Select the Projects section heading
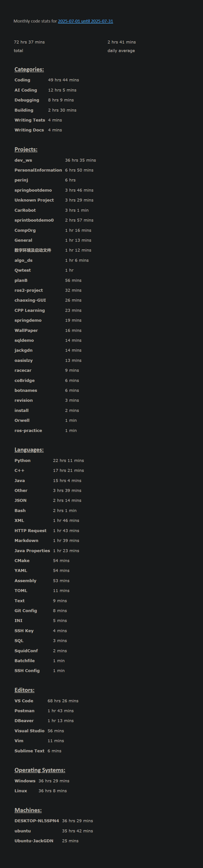The height and width of the screenshot is (868, 203). click(x=26, y=149)
